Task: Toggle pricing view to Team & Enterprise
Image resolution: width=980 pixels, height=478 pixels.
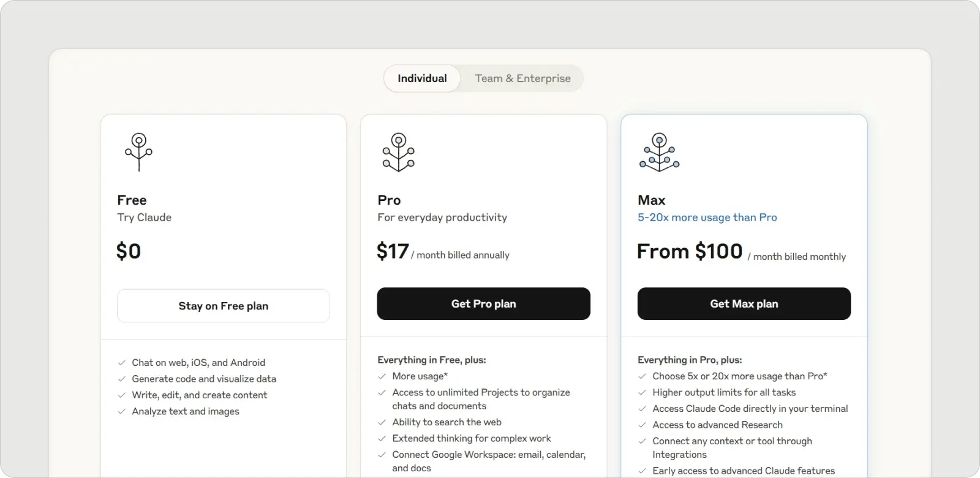Action: 522,78
